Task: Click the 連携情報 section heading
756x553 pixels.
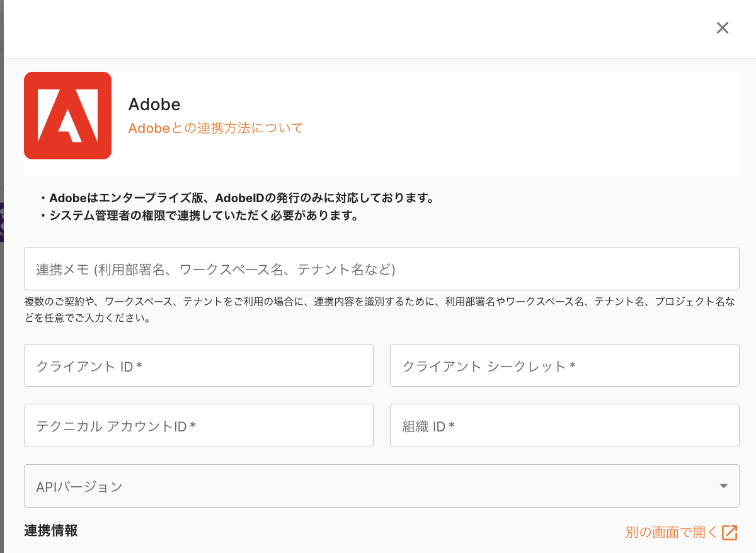Action: pos(51,530)
